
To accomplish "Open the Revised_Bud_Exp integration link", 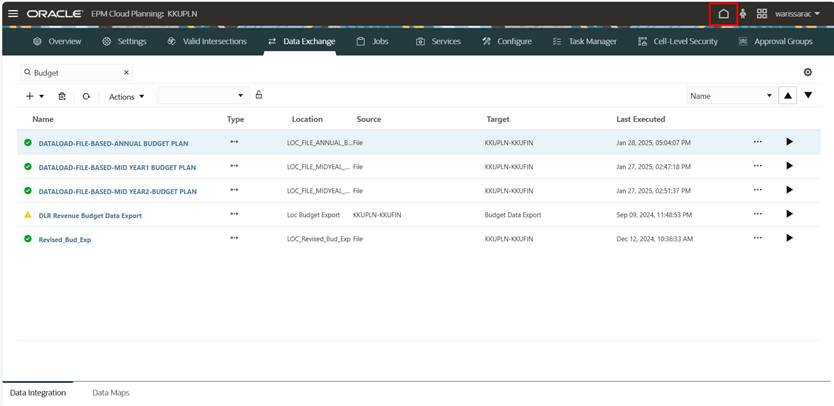I will tap(64, 239).
